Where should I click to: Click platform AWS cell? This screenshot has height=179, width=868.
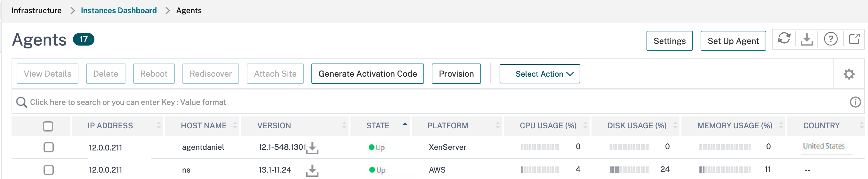[x=437, y=170]
